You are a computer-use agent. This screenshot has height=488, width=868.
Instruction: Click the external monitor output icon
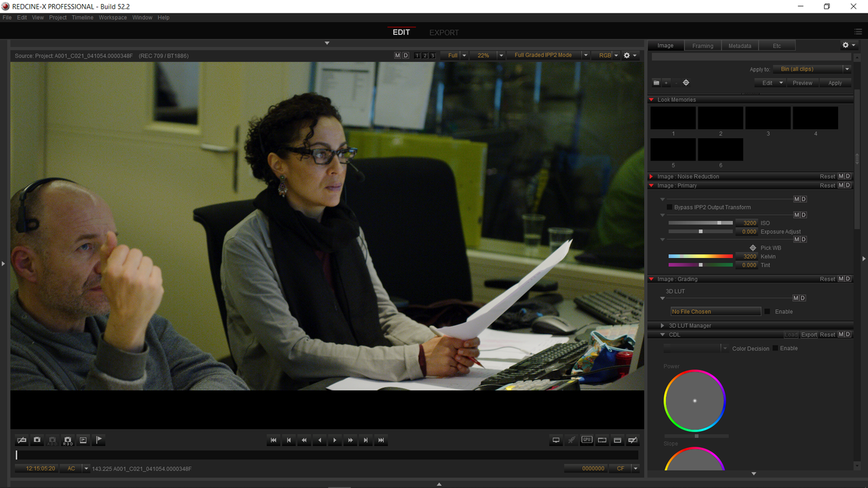click(556, 440)
